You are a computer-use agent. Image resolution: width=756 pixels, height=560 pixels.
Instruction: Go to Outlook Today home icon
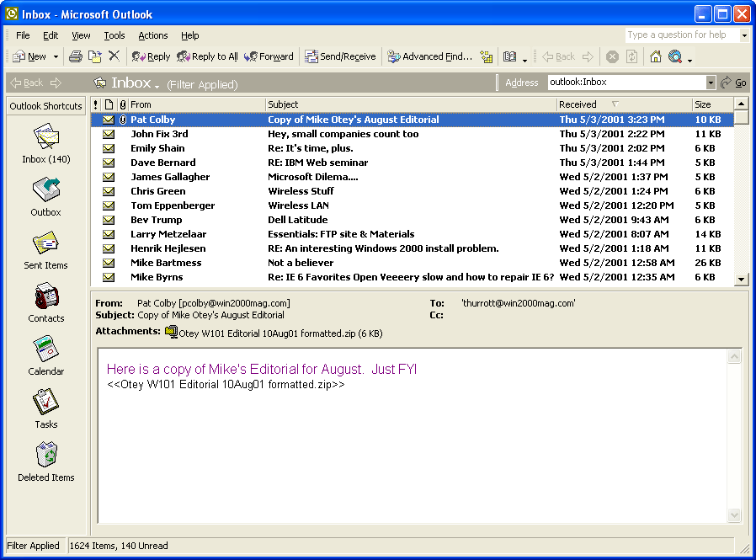coord(655,56)
